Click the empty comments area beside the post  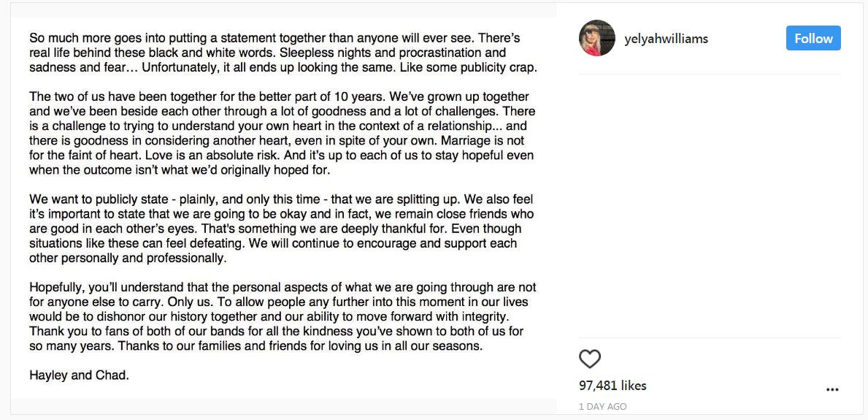pos(710,205)
